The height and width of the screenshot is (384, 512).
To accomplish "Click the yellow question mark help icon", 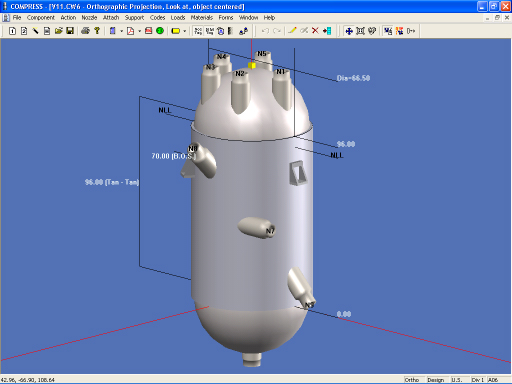I will [x=97, y=31].
